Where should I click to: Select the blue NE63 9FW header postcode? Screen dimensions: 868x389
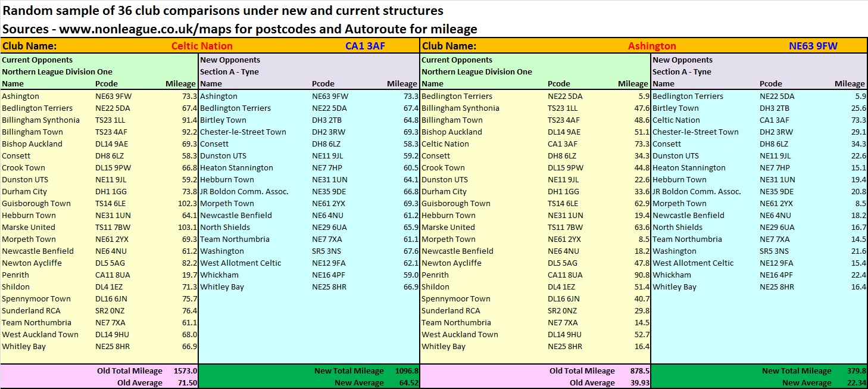[813, 46]
